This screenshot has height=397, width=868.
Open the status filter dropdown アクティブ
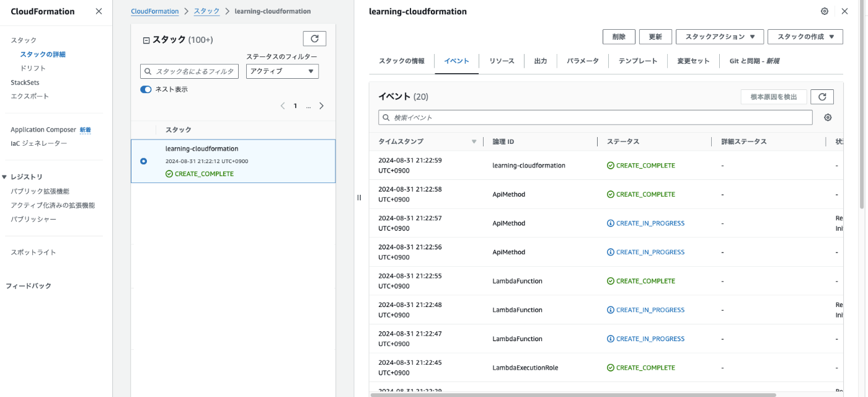(x=282, y=71)
